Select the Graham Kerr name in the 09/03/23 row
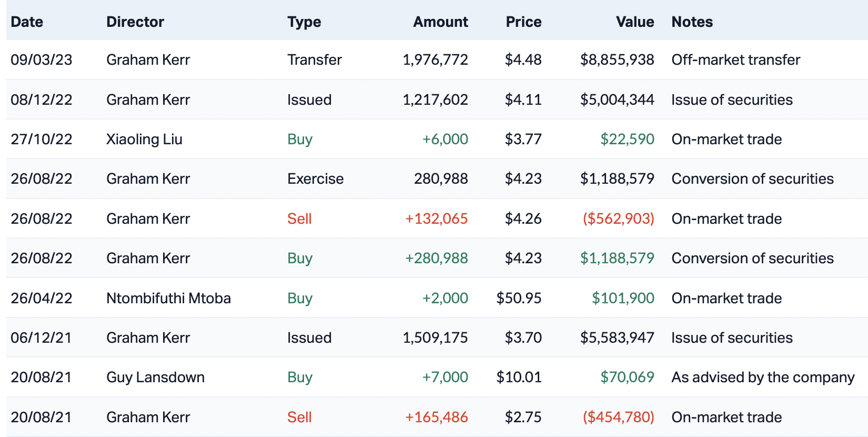This screenshot has height=437, width=868. 148,59
